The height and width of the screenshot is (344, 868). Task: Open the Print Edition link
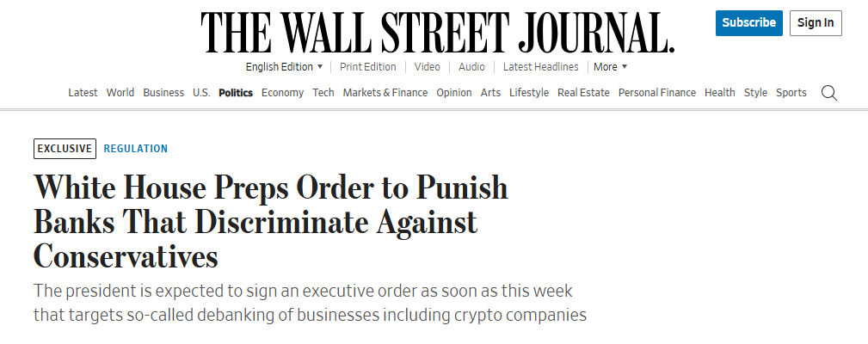(367, 67)
